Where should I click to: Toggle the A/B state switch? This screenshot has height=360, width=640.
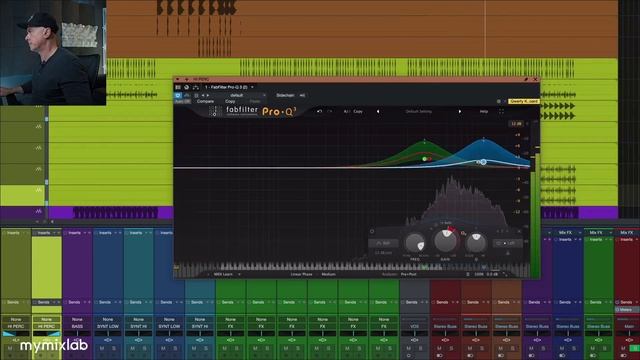pos(346,111)
